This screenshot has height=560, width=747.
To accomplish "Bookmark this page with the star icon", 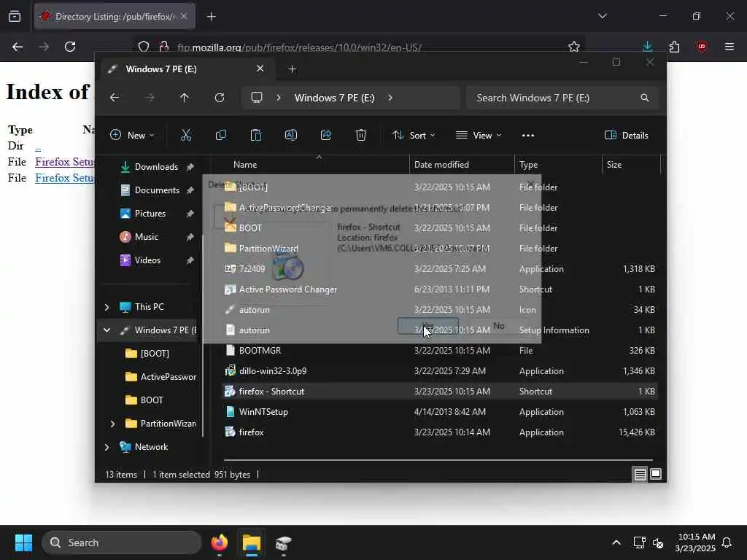I will coord(574,47).
